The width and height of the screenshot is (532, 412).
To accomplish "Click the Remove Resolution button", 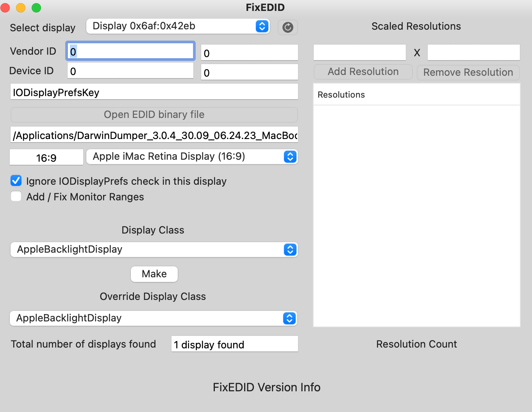I will pos(468,72).
